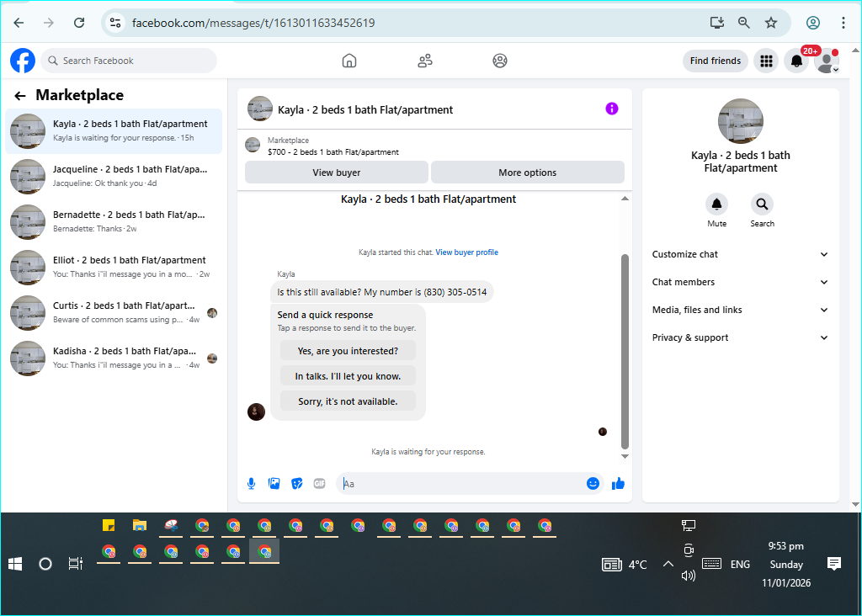Click the message input field

tap(462, 484)
